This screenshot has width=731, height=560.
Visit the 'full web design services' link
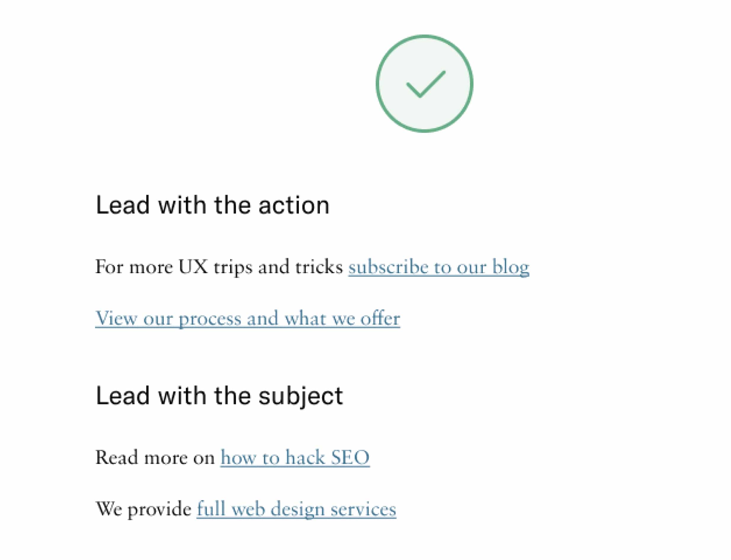296,509
